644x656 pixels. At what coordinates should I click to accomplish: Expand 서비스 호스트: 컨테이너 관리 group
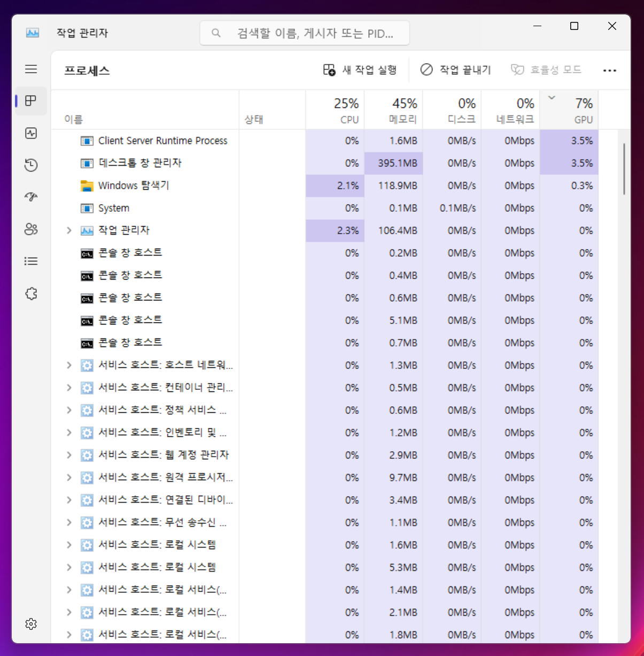(x=69, y=388)
